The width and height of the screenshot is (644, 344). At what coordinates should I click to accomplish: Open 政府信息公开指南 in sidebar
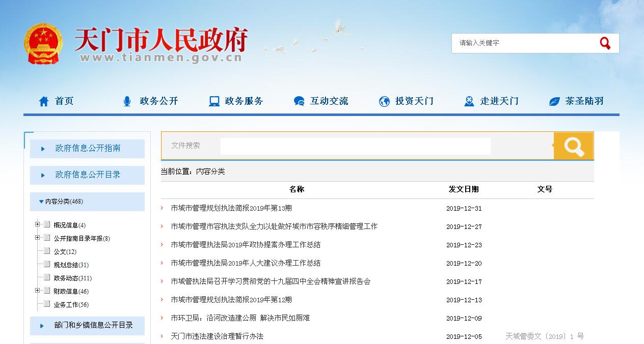point(88,149)
